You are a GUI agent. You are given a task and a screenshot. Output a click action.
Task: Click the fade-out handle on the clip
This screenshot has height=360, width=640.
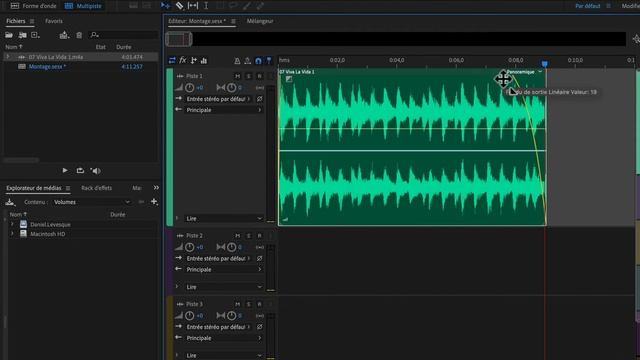pos(503,79)
